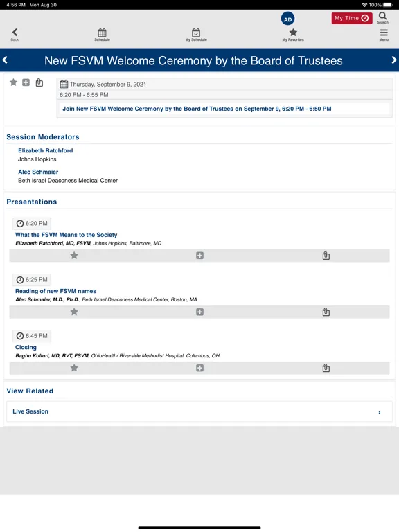Click the session title banner text
Image resolution: width=399 pixels, height=532 pixels.
pos(193,60)
